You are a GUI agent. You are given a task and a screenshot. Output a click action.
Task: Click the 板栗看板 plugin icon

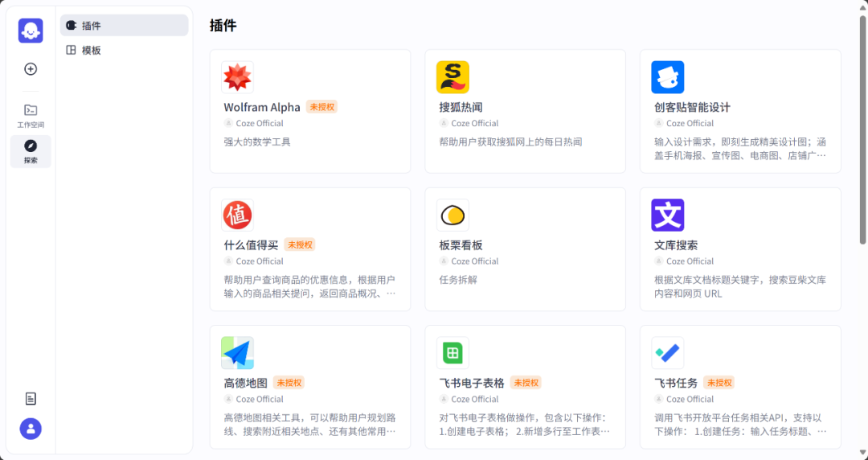coord(452,215)
